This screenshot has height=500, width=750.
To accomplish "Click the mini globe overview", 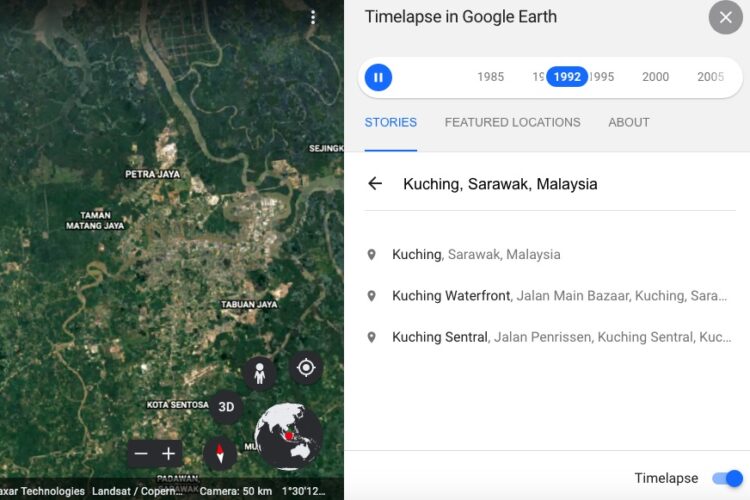I will (x=288, y=436).
